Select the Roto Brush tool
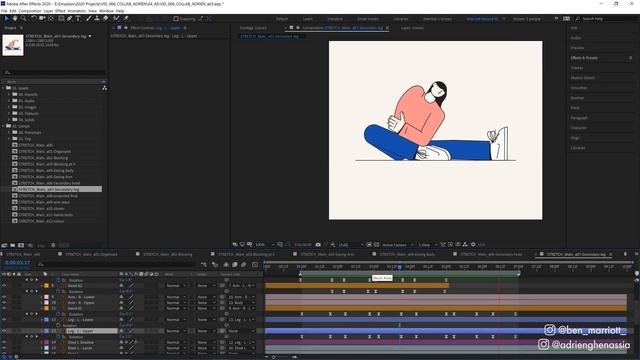 116,18
